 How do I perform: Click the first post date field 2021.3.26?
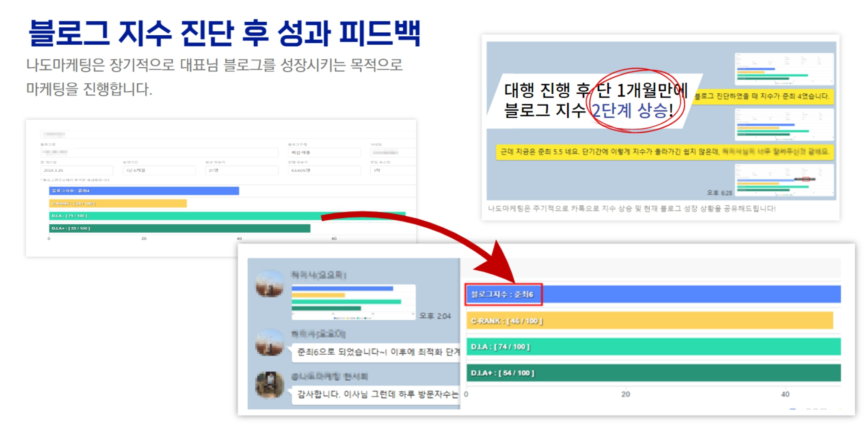[x=76, y=170]
